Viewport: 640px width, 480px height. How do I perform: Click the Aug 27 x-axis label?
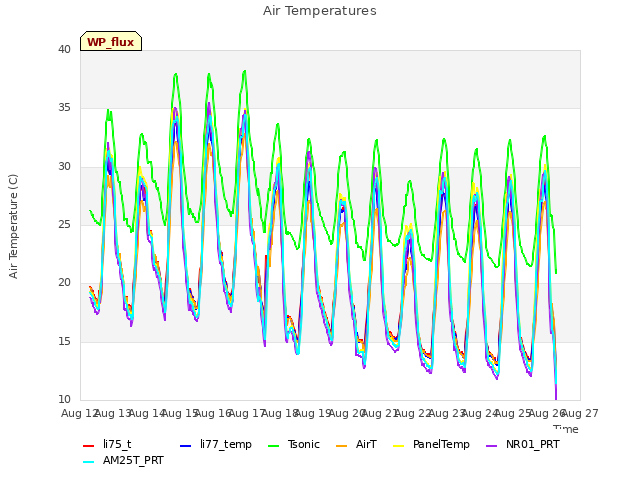[x=580, y=413]
